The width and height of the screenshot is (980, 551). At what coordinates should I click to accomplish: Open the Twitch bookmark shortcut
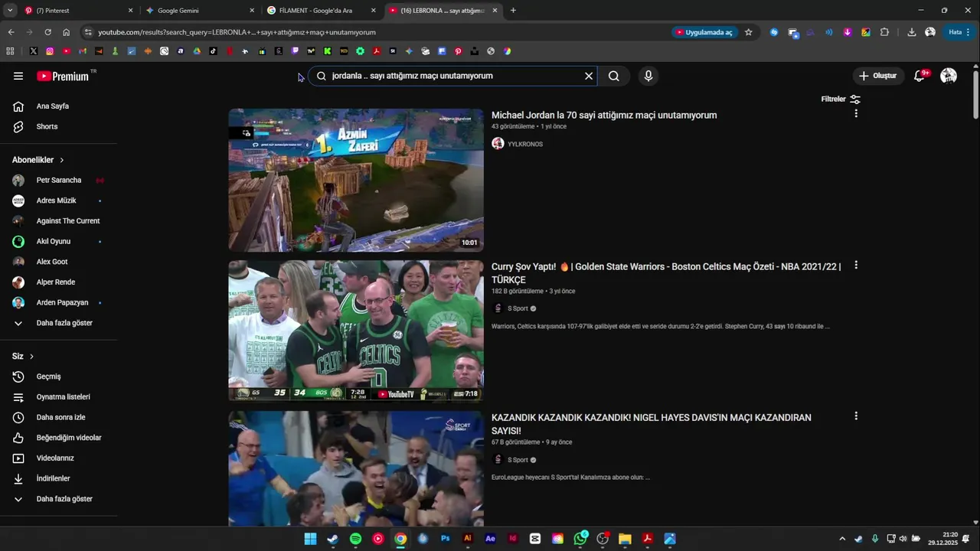point(295,51)
